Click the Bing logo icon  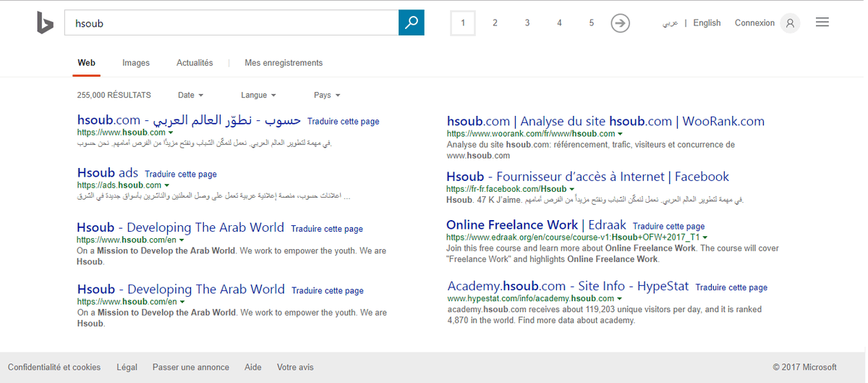(45, 23)
